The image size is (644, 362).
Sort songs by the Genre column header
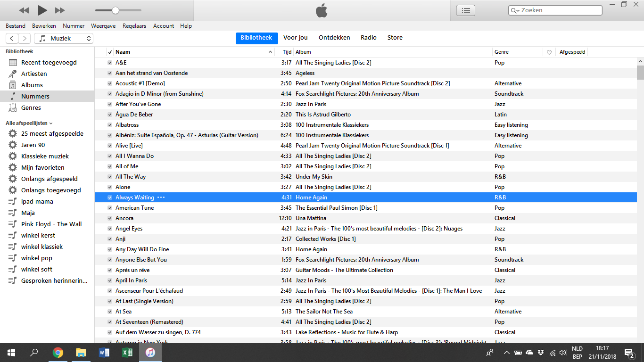[x=501, y=52]
